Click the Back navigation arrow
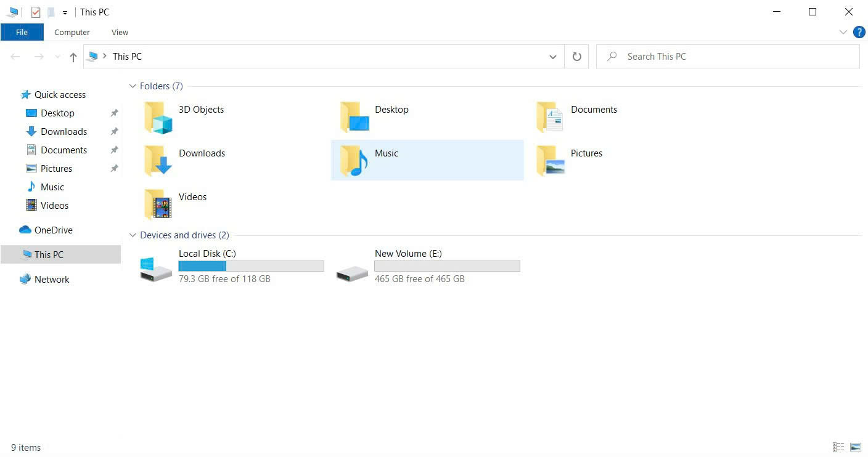 point(15,57)
